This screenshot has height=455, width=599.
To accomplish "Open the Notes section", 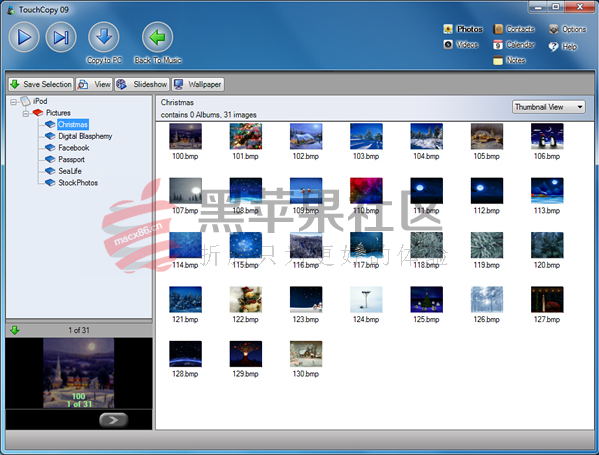I will point(509,60).
